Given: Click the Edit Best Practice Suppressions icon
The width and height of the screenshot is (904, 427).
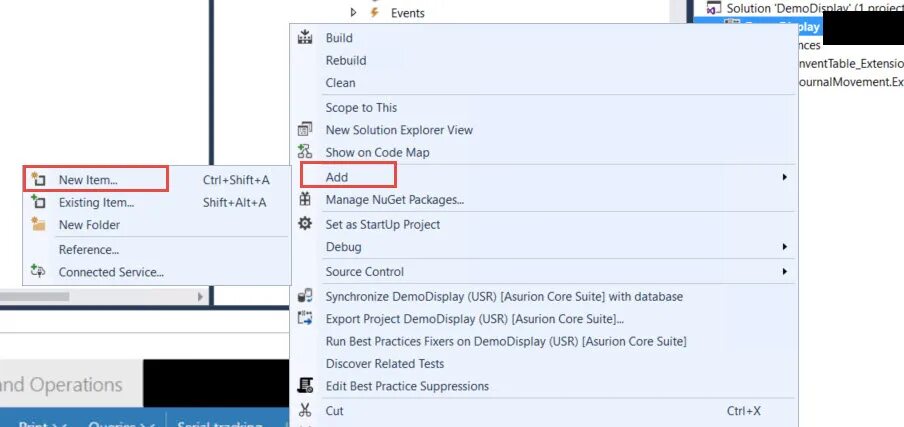Looking at the screenshot, I should 306,386.
